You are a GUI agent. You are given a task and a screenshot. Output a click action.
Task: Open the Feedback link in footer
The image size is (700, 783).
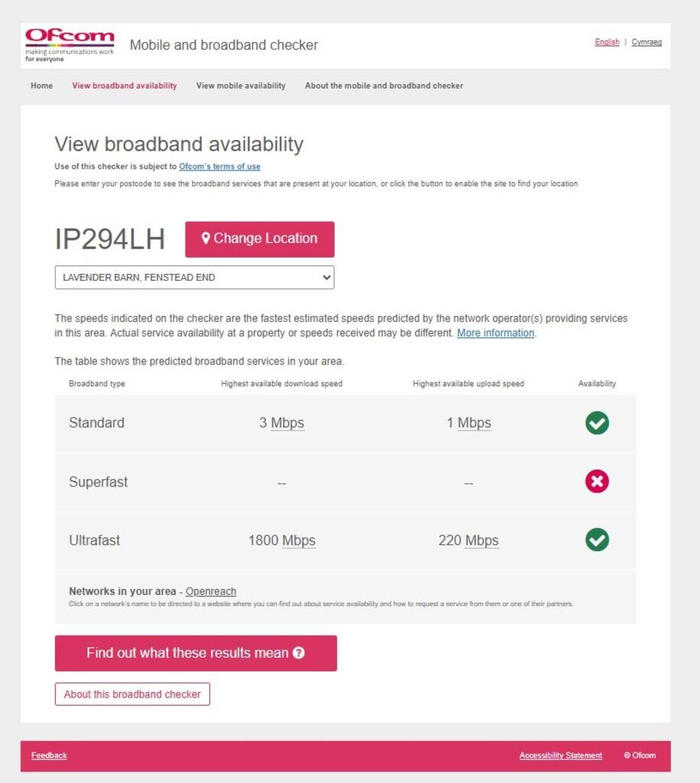coord(49,755)
